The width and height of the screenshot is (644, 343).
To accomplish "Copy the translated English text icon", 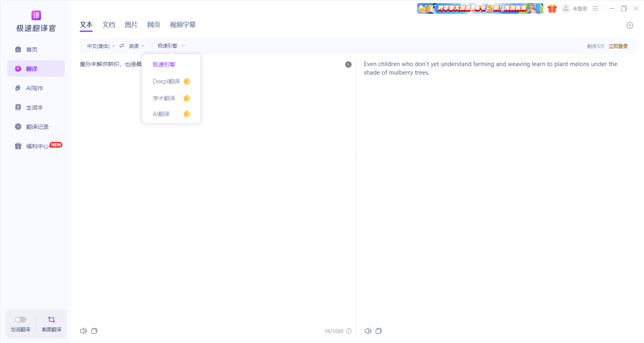I will [379, 331].
